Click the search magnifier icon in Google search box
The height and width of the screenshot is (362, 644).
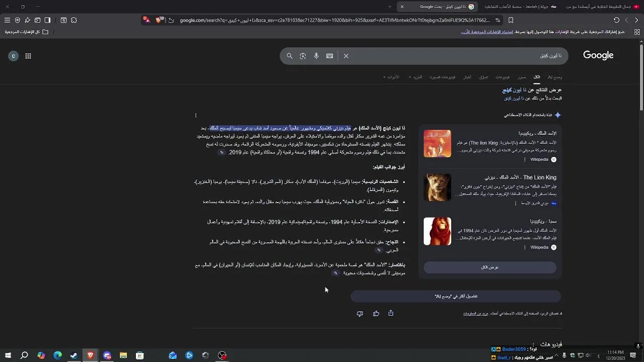pyautogui.click(x=289, y=56)
